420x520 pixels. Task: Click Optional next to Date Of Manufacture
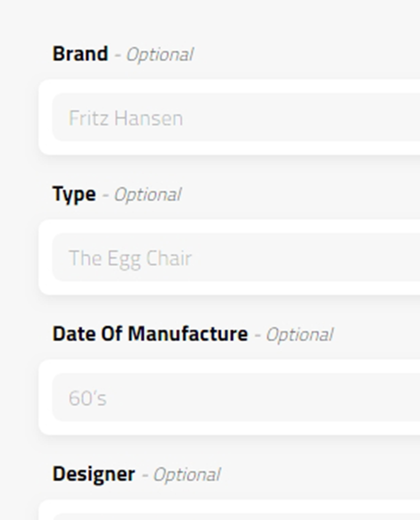pos(299,334)
